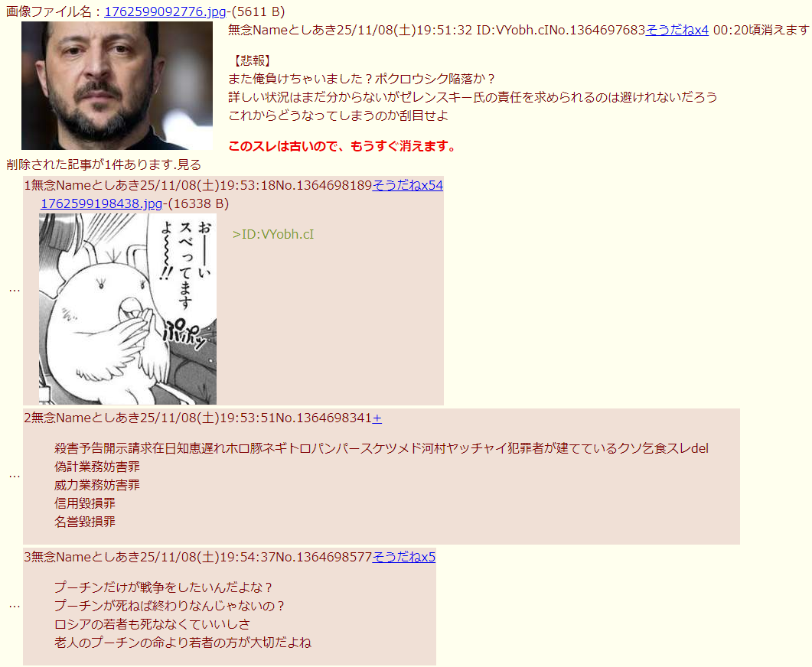Click the 00:20頃消えます expiry notice
This screenshot has height=667, width=812.
761,30
